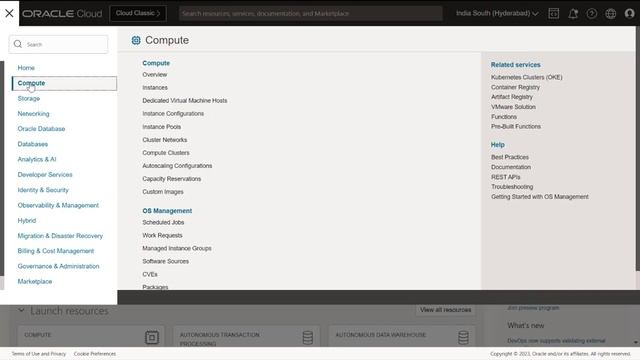Open Getting Started with OS Management link
Image resolution: width=640 pixels, height=360 pixels.
540,197
